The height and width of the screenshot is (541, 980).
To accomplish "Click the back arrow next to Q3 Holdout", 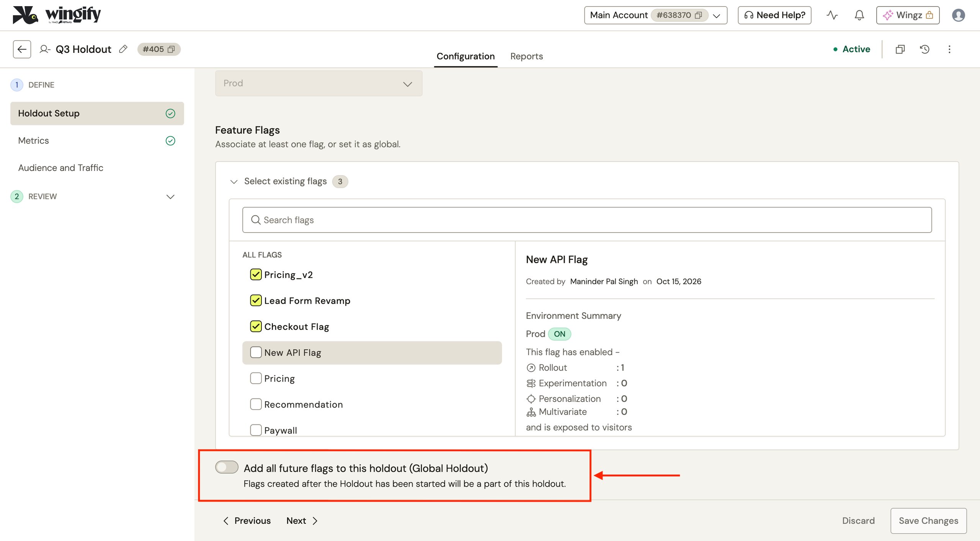I will click(22, 49).
